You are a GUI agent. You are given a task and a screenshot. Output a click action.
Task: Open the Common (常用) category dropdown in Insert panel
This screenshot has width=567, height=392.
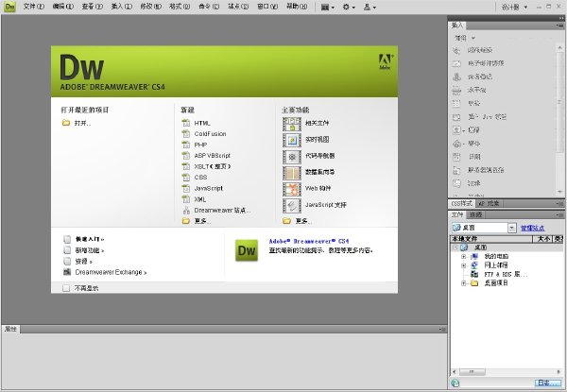tap(465, 38)
